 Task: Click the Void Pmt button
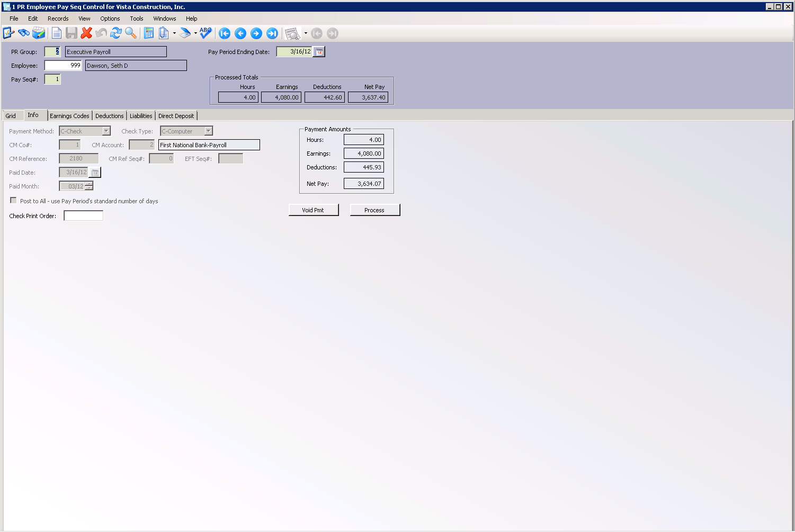[314, 210]
